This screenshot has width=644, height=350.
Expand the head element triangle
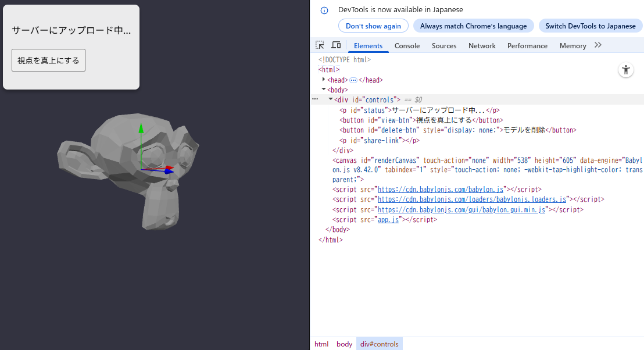point(324,79)
